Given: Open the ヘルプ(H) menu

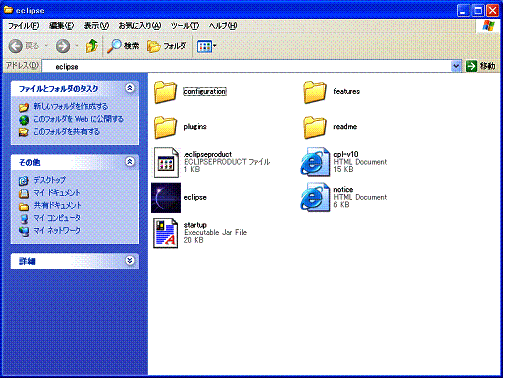Looking at the screenshot, I should click(x=223, y=26).
